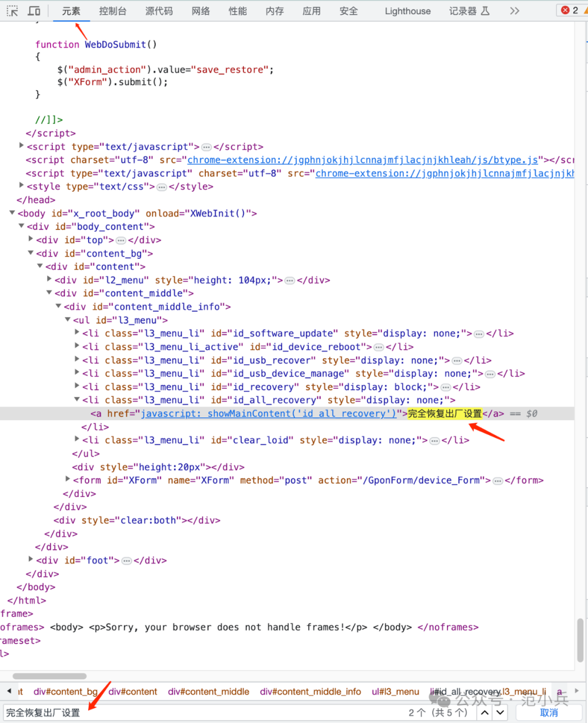Open the 控制台 tab

112,11
